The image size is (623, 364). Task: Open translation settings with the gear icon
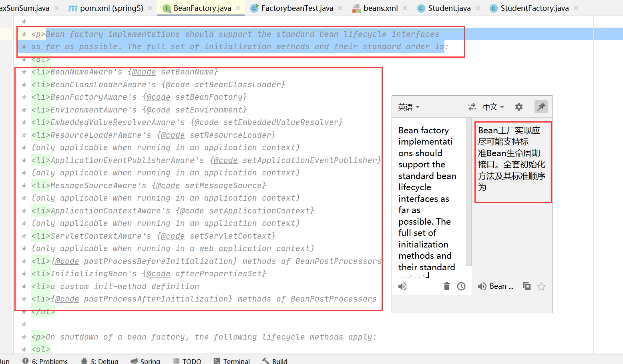coord(518,107)
